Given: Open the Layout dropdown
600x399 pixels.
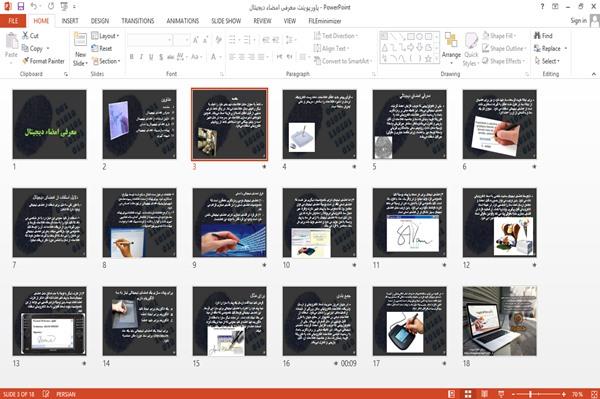Looking at the screenshot, I should tap(106, 36).
